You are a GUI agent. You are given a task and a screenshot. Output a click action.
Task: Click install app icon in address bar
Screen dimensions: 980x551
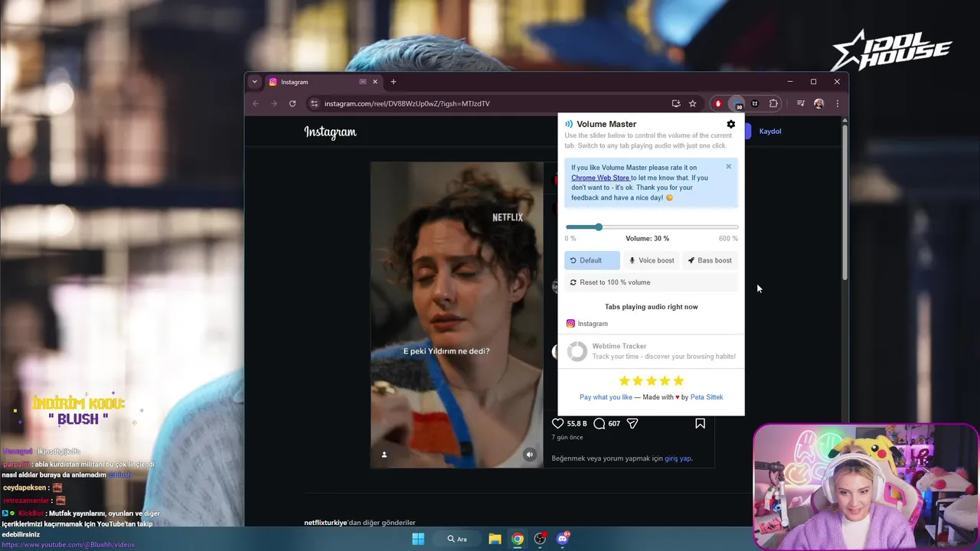pyautogui.click(x=675, y=103)
